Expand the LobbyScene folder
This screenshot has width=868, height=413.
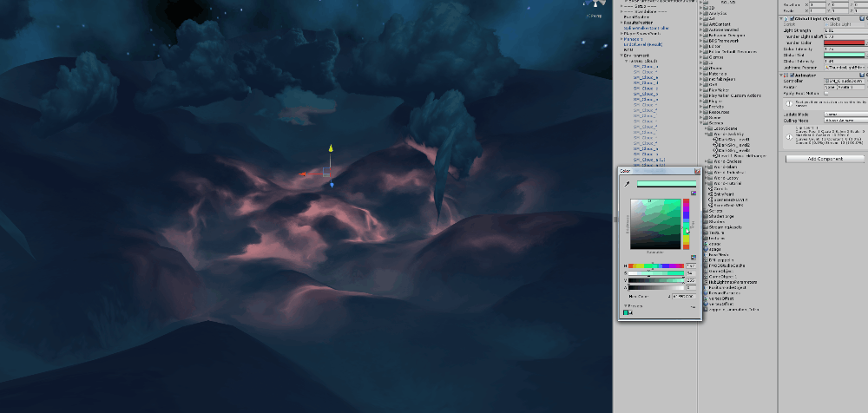(706, 128)
